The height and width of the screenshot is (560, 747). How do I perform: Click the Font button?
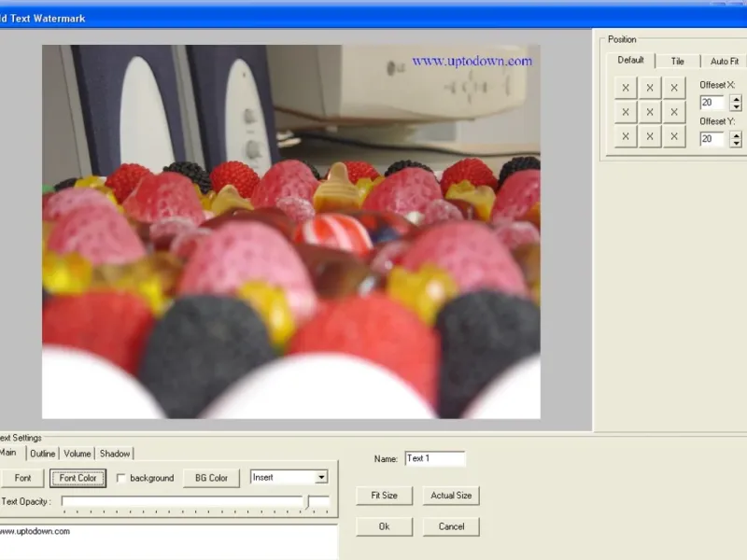(x=22, y=478)
